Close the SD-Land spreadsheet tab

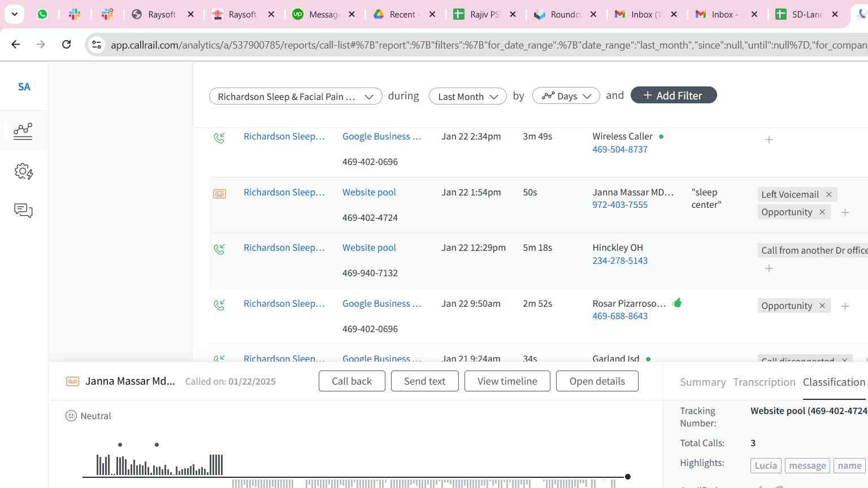835,14
